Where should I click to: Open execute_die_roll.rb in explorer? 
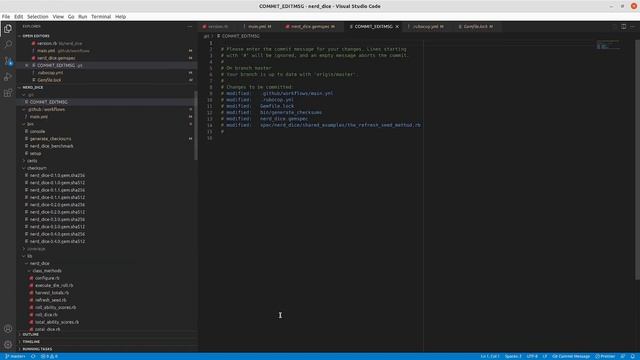(x=54, y=286)
